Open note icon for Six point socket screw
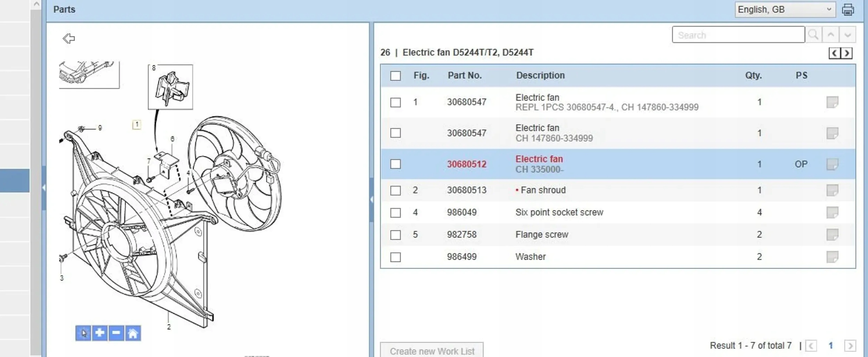Viewport: 868px width, 357px height. pyautogui.click(x=832, y=212)
